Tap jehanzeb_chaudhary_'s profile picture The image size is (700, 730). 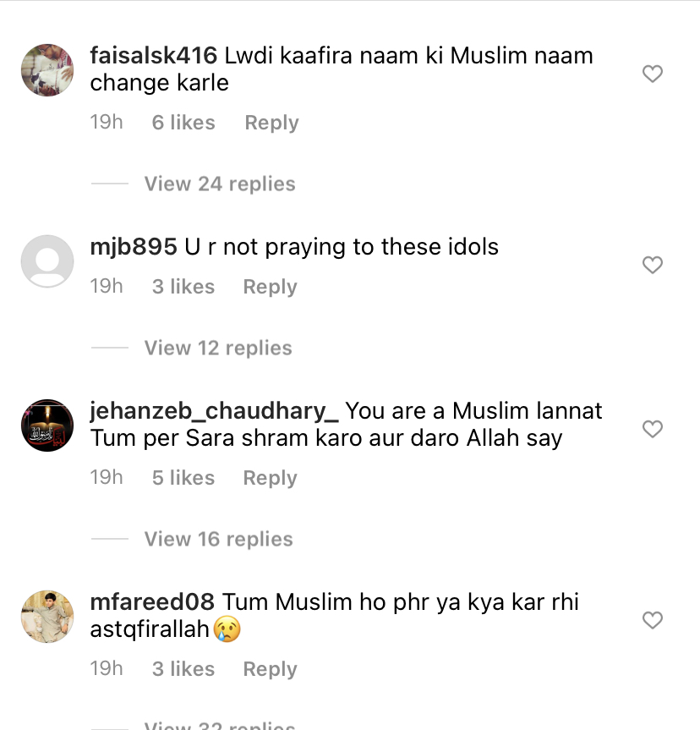point(46,425)
